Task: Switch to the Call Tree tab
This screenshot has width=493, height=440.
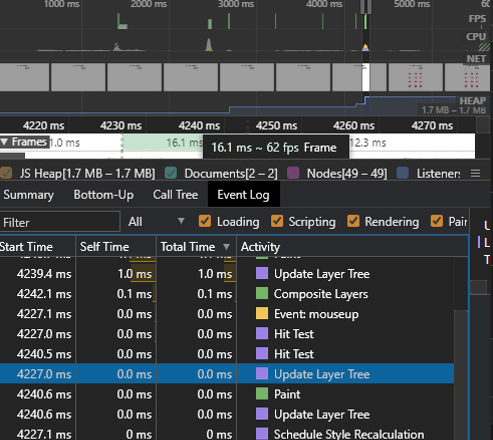Action: click(x=175, y=195)
